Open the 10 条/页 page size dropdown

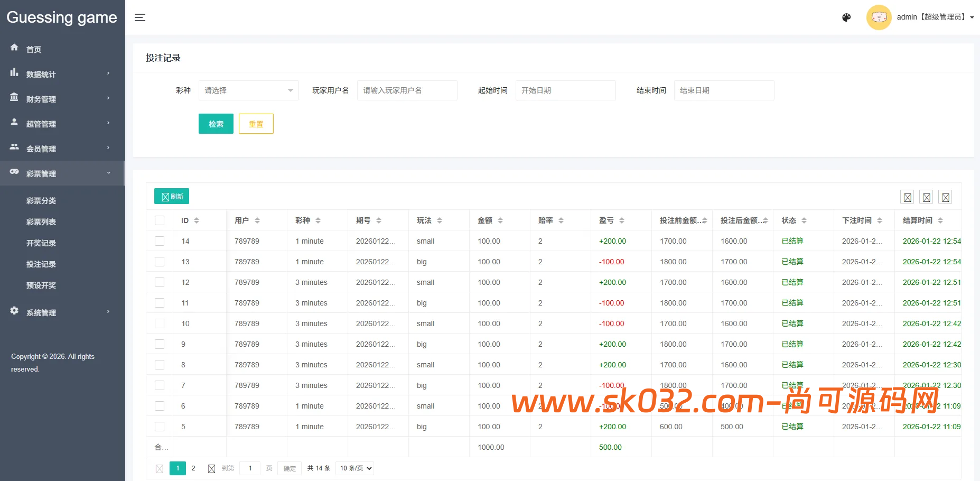(x=354, y=468)
